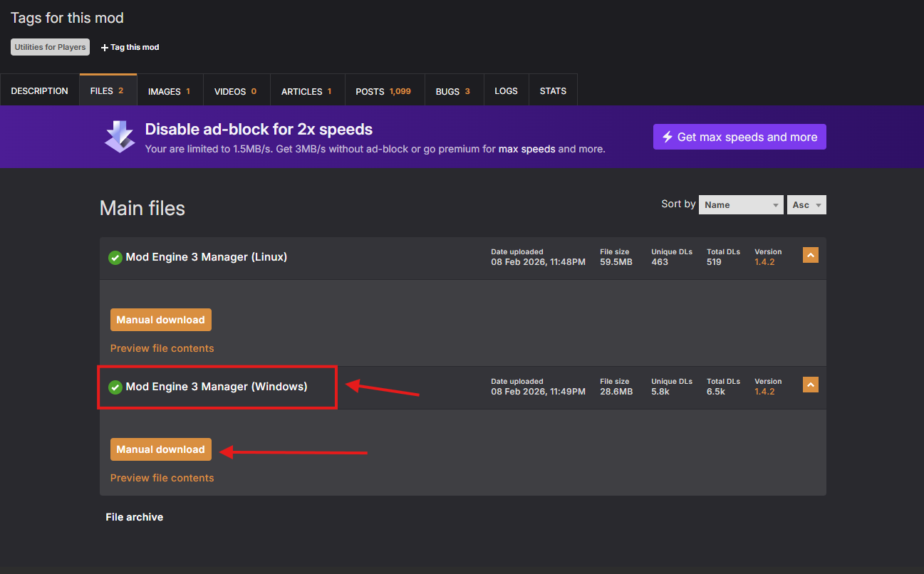Click the green checkmark beside the Linux file
924x574 pixels.
[115, 258]
